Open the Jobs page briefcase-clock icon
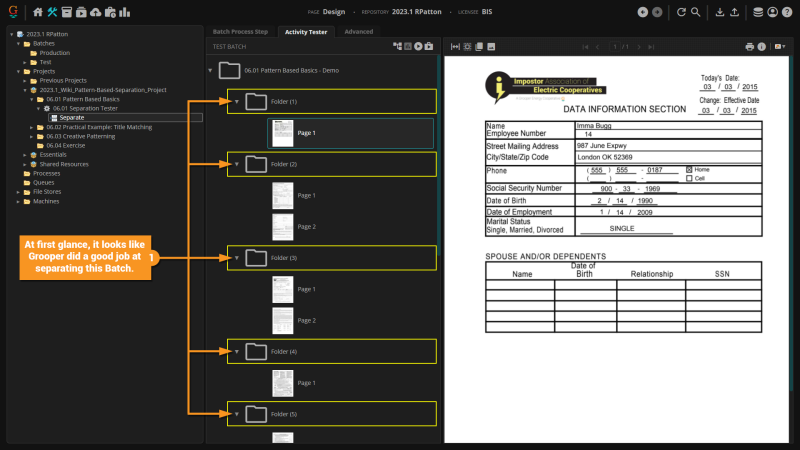 tap(110, 12)
